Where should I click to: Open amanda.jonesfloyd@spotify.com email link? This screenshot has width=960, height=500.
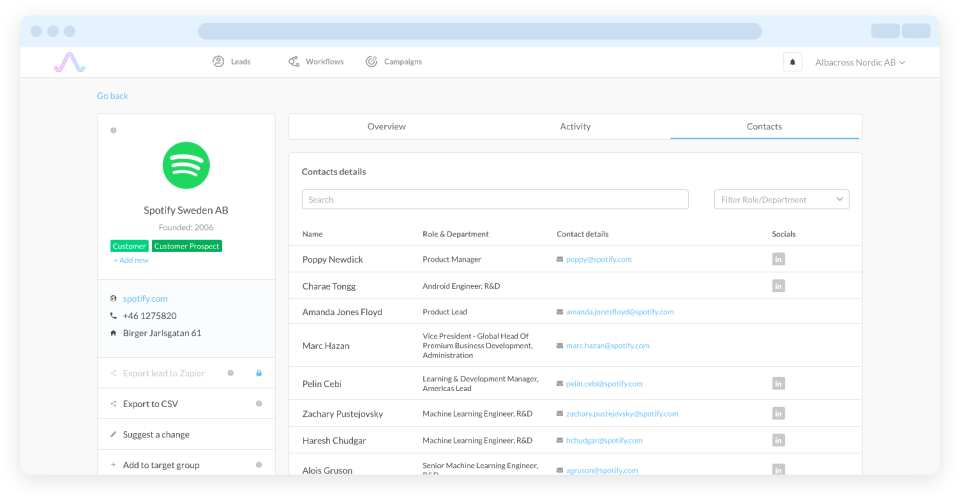[620, 312]
